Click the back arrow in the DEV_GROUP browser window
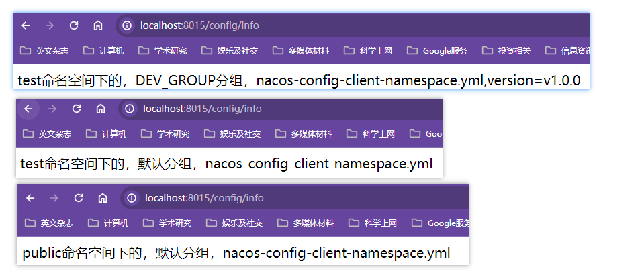Image resolution: width=644 pixels, height=271 pixels. point(26,25)
